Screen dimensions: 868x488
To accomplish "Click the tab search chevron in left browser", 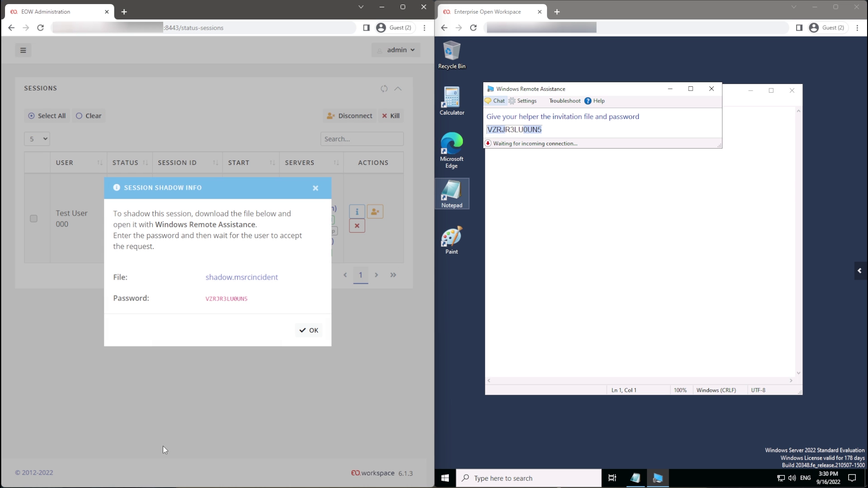I will point(361,7).
